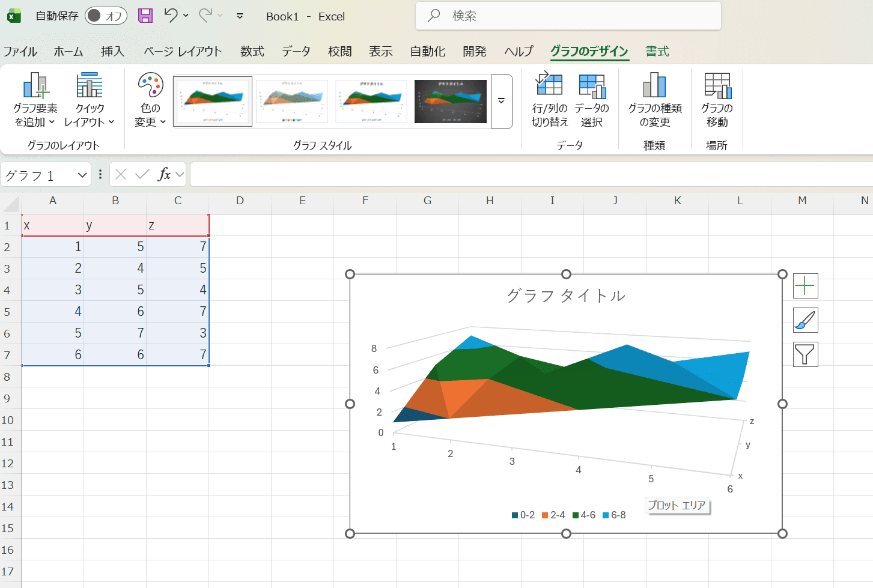
Task: Expand the chart styles gallery arrow
Action: pyautogui.click(x=501, y=102)
